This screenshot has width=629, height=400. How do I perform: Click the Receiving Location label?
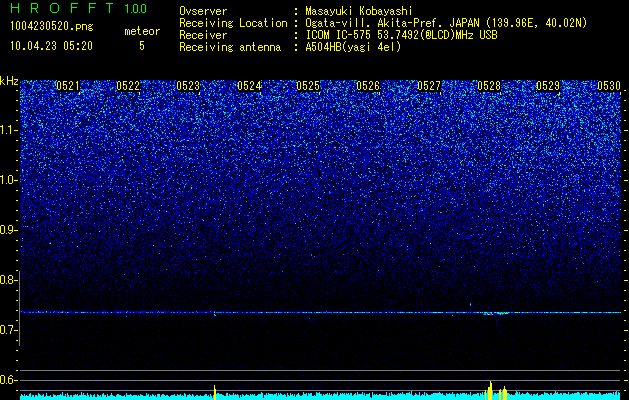(233, 23)
